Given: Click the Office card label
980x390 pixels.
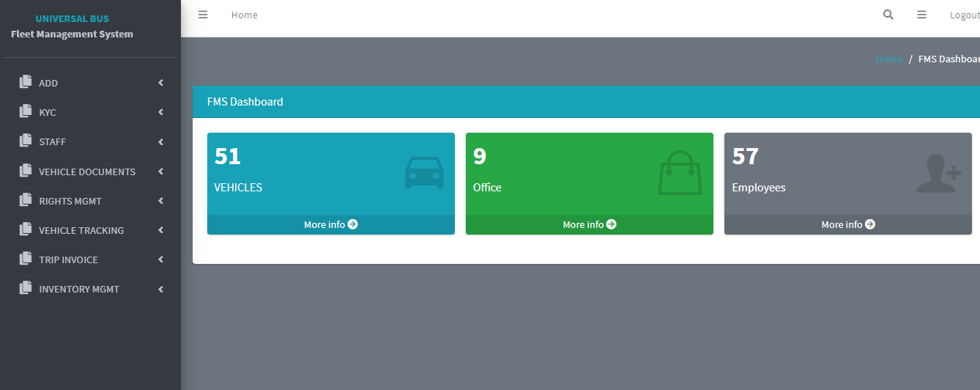Looking at the screenshot, I should pos(487,188).
